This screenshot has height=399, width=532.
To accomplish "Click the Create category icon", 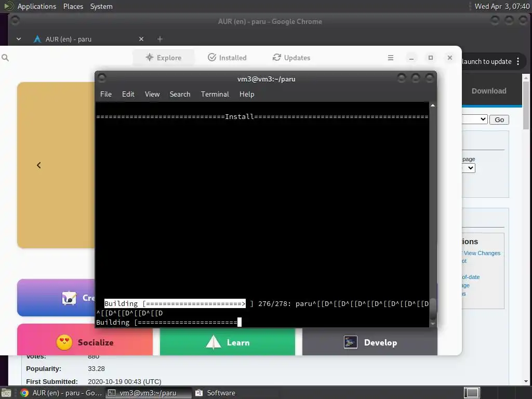I will point(69,298).
